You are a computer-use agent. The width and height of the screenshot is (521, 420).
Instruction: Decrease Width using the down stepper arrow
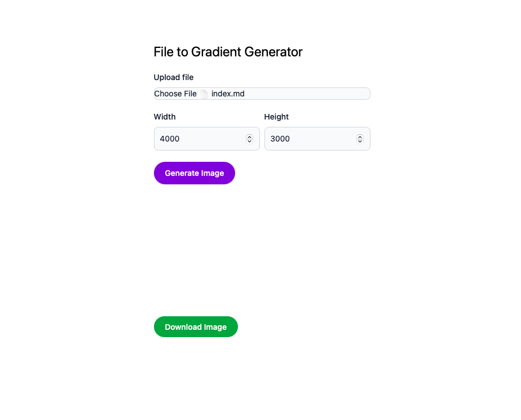coord(249,141)
